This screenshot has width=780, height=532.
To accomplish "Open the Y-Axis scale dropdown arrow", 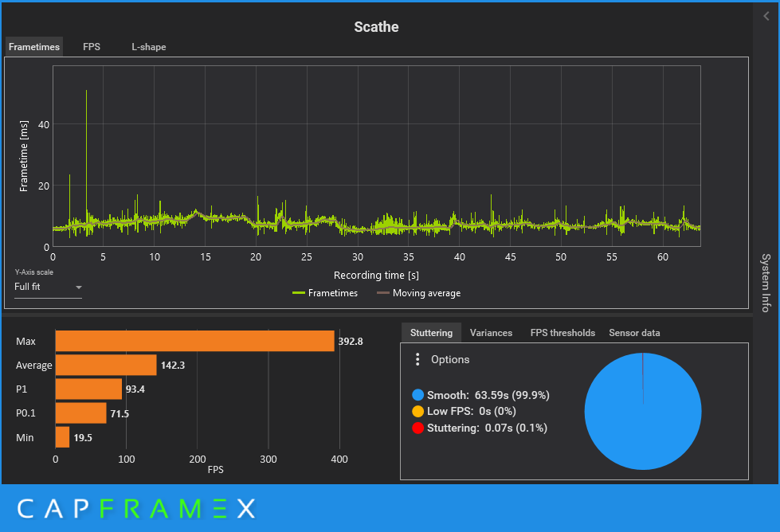I will [79, 288].
